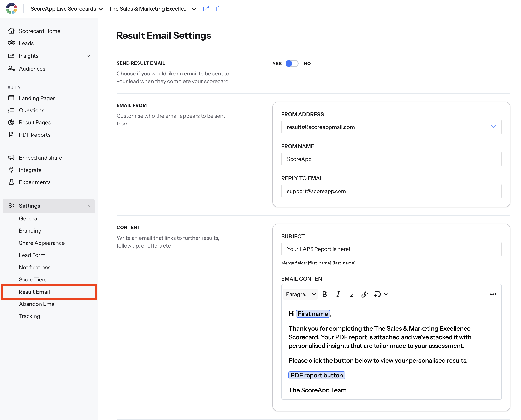Open the insert merge field tool
521x420 pixels.
[378, 294]
